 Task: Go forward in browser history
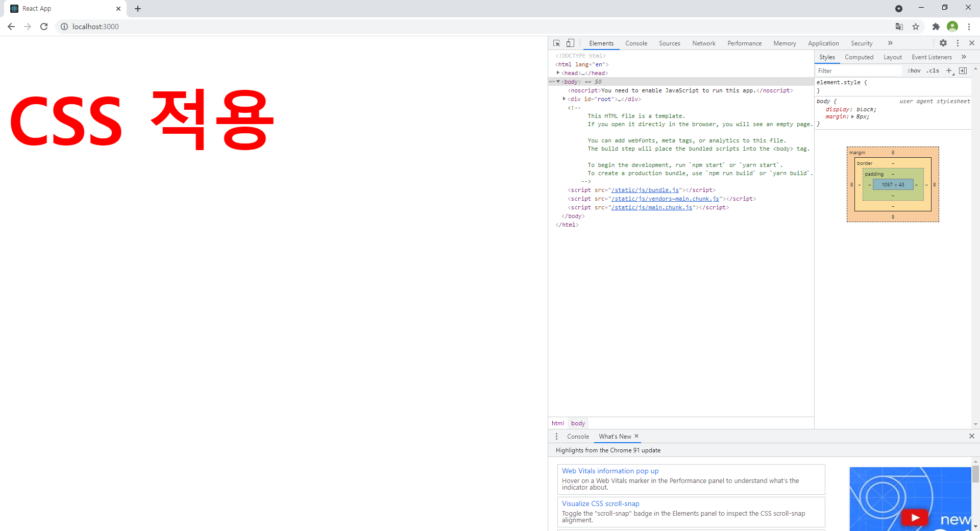pyautogui.click(x=28, y=27)
